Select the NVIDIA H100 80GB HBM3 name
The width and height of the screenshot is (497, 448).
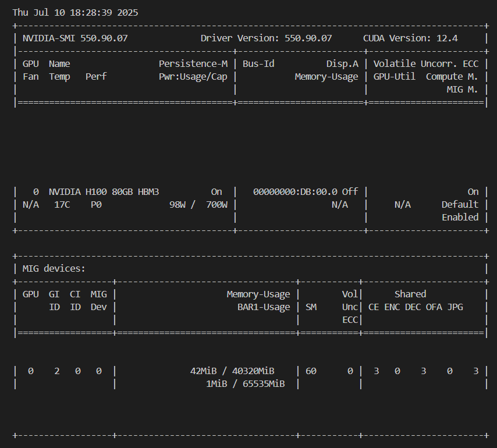click(104, 192)
